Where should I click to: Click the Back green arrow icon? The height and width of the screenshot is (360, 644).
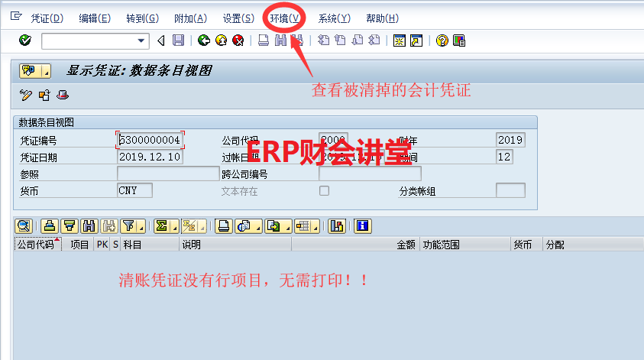click(203, 41)
